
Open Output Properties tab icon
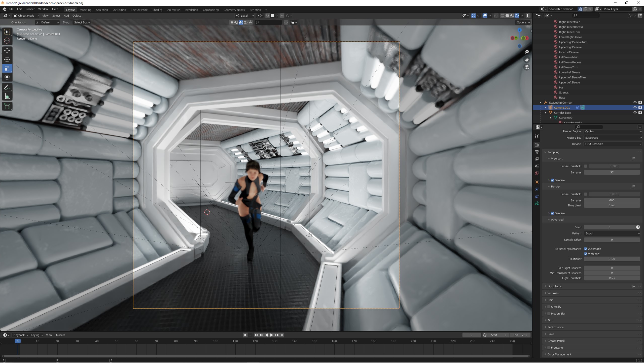click(536, 152)
